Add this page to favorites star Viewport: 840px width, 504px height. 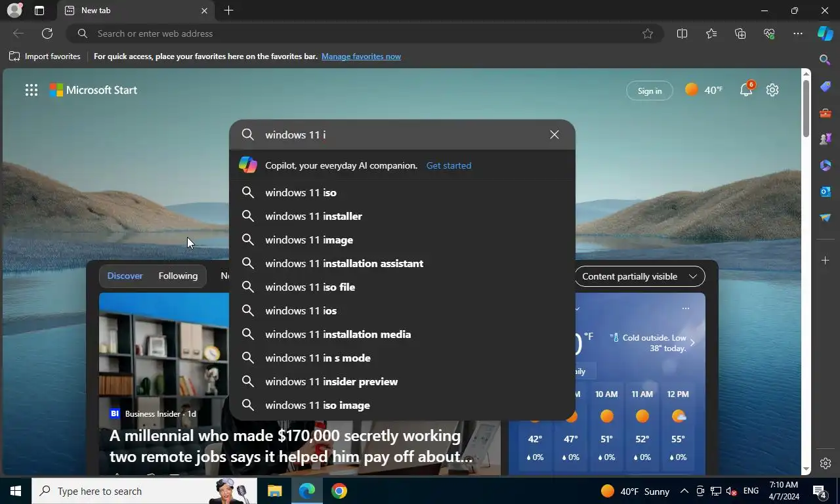648,33
